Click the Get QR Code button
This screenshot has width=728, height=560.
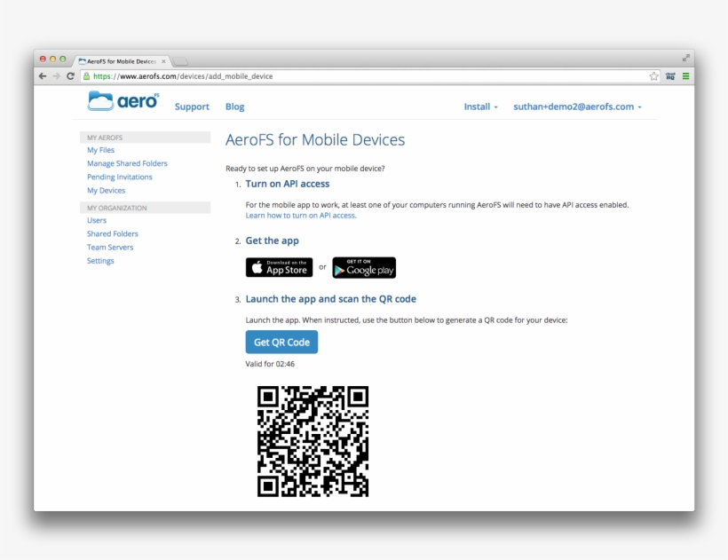pos(281,342)
